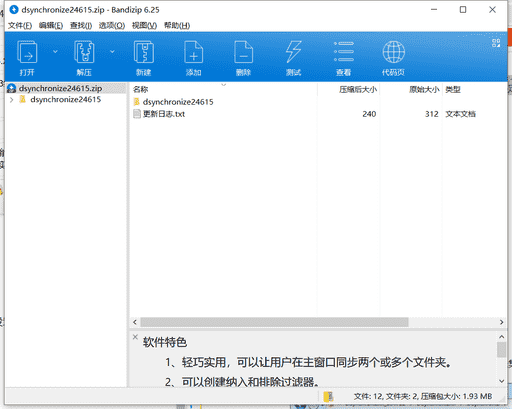
Task: Click the zip archive icon in the status bar
Action: tap(328, 396)
